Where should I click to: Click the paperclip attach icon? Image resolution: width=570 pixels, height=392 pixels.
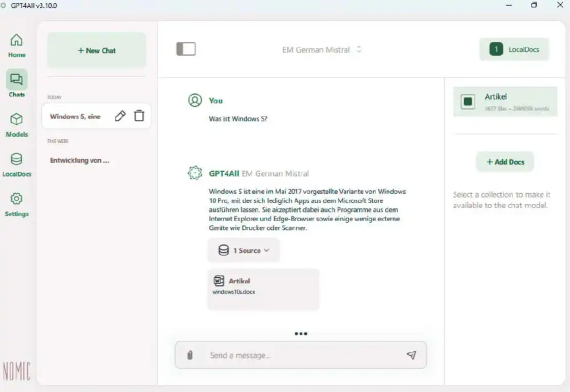(189, 355)
